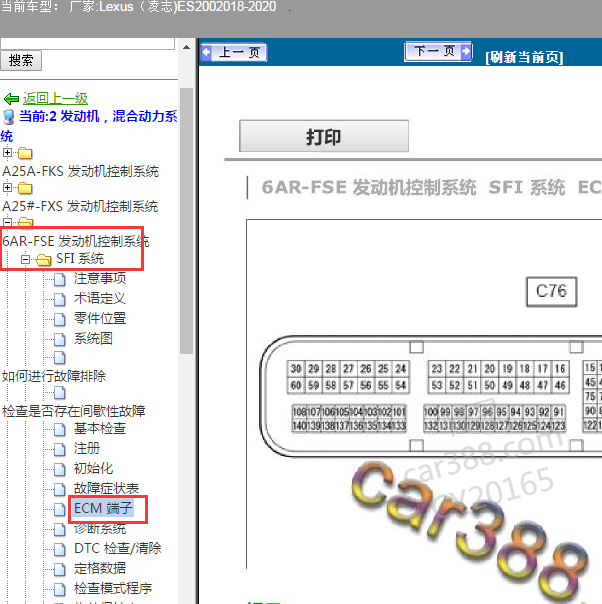The image size is (602, 604).
Task: Click document icon beside 故障症状表
Action: pos(60,490)
